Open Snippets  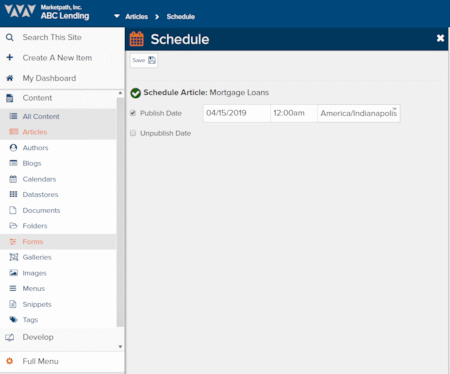(37, 304)
